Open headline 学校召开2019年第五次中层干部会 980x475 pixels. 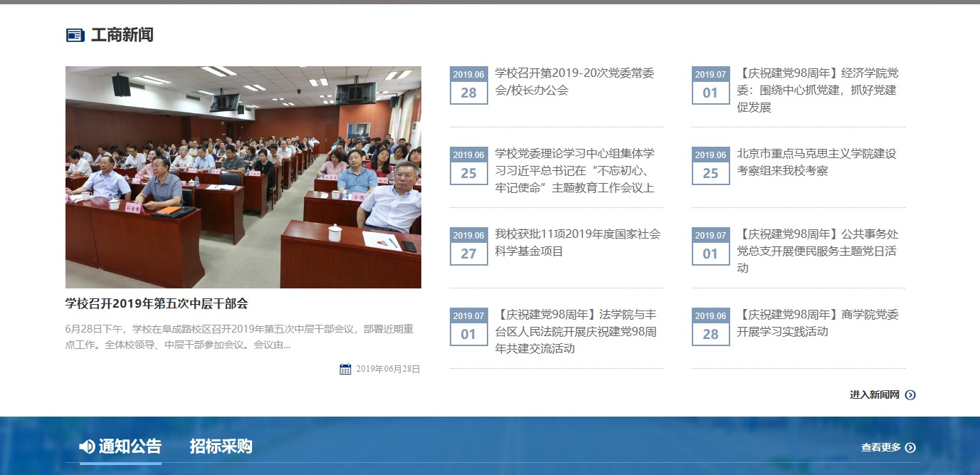pos(157,303)
